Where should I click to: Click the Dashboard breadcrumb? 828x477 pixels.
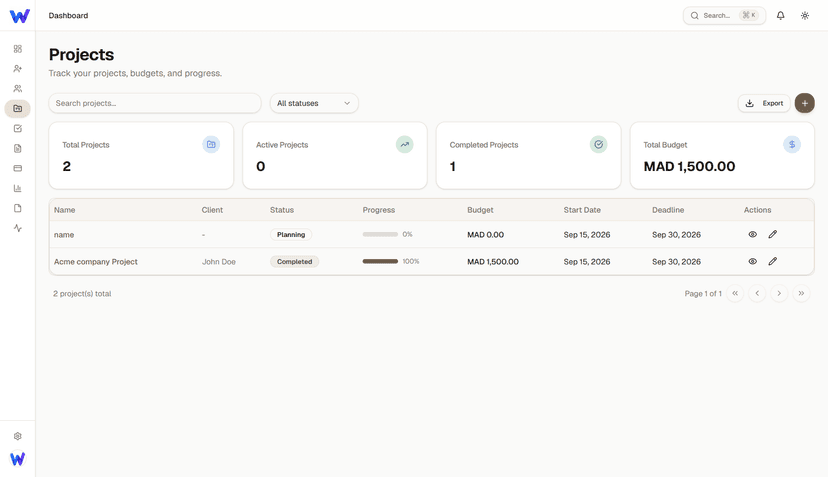(68, 15)
